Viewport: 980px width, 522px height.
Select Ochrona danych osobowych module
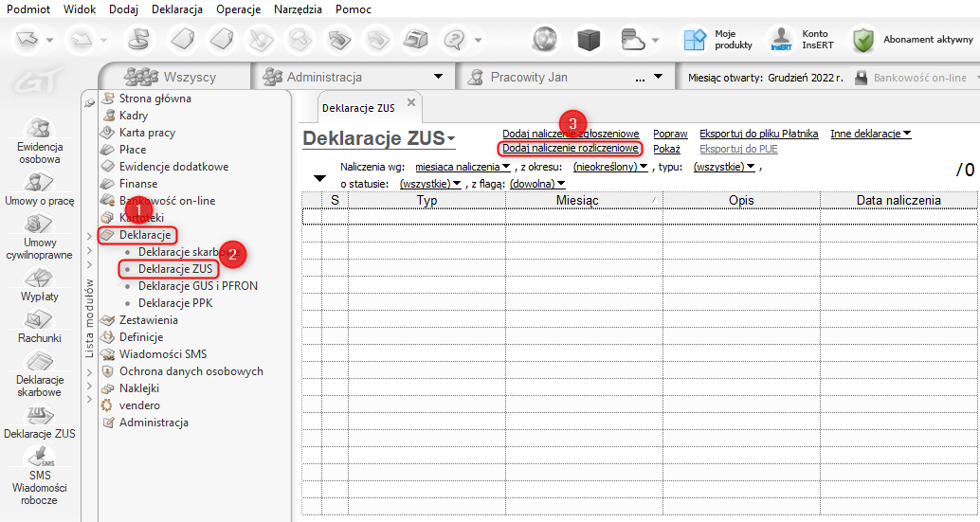click(191, 371)
